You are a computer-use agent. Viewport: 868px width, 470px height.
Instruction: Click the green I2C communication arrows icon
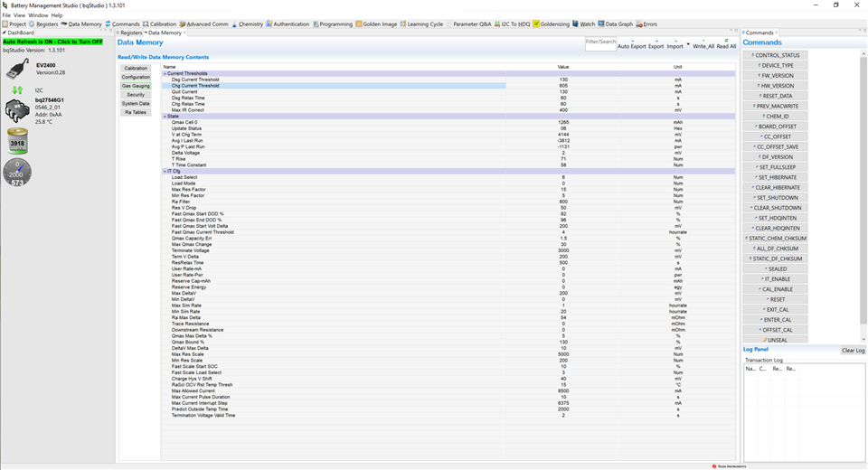tap(17, 89)
